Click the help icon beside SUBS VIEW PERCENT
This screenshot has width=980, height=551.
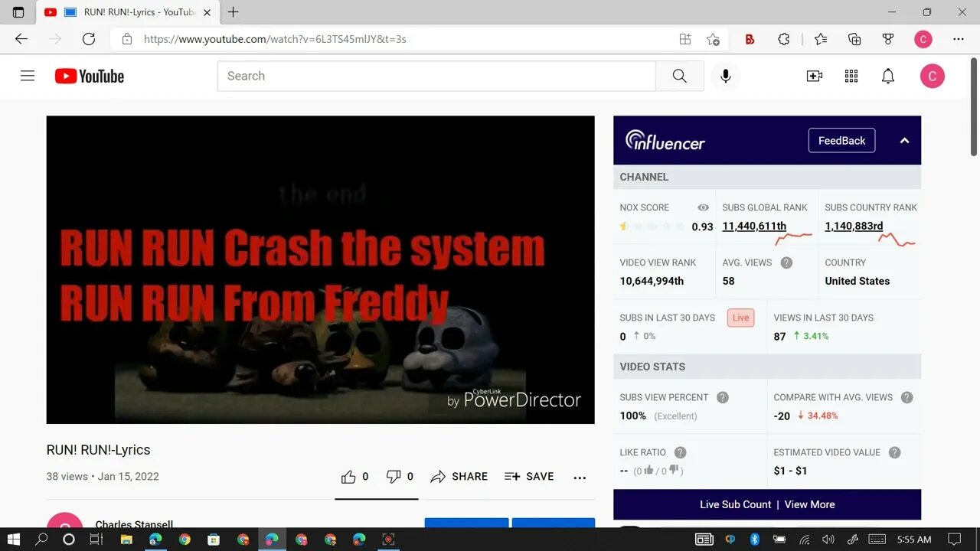pyautogui.click(x=723, y=397)
